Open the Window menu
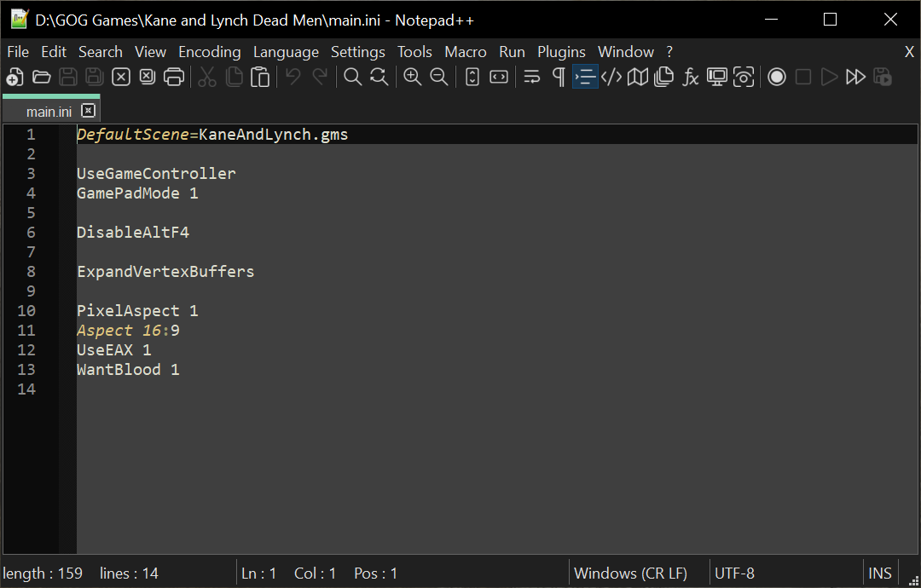 point(626,52)
